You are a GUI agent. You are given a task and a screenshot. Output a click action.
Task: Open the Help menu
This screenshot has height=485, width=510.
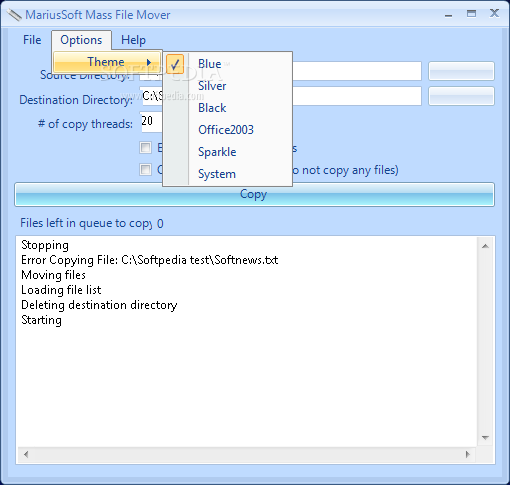(x=133, y=40)
